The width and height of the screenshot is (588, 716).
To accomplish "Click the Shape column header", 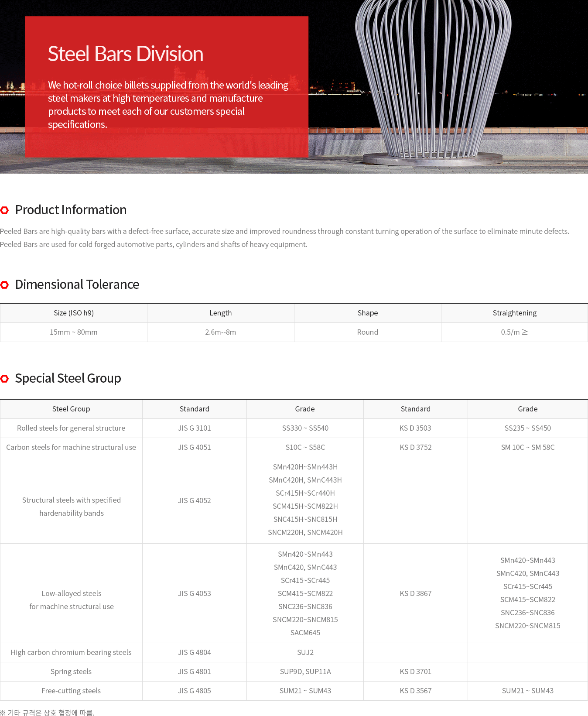I will tap(368, 313).
